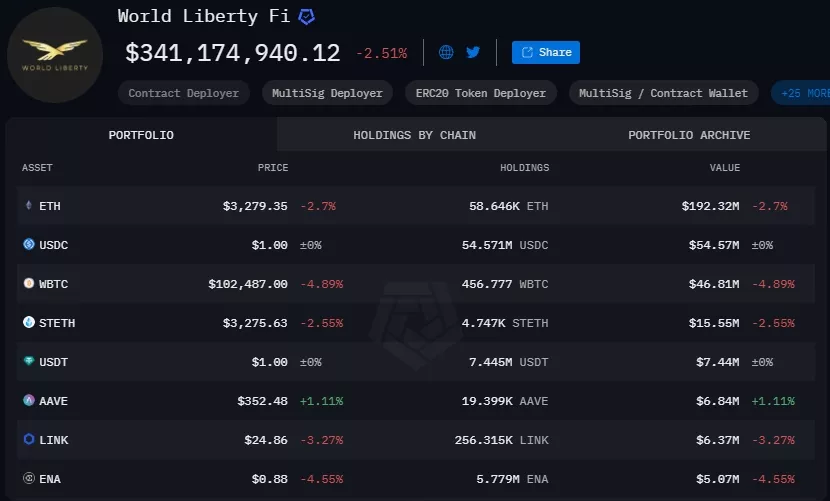Click holdings 54.571M USDC
Image resolution: width=830 pixels, height=501 pixels.
click(505, 245)
